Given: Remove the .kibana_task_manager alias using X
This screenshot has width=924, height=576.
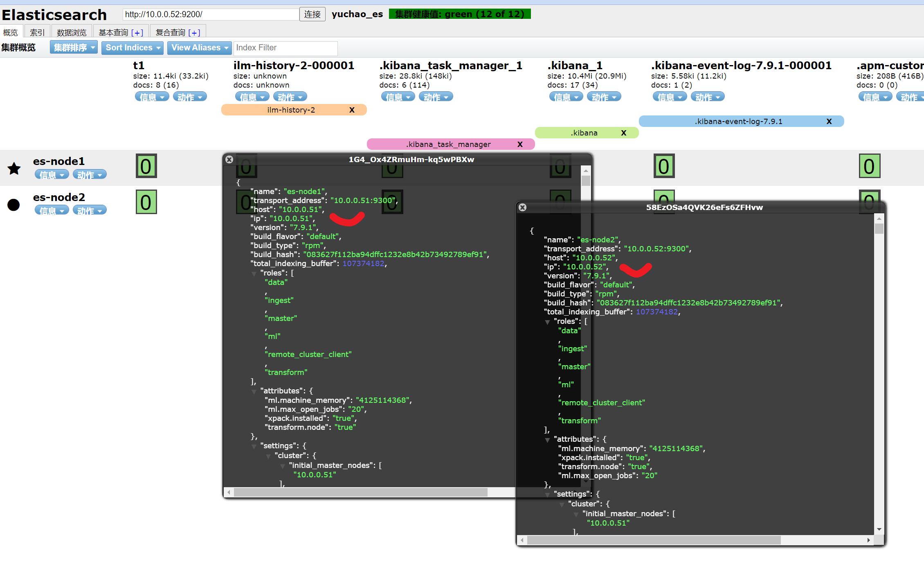Looking at the screenshot, I should pos(520,145).
